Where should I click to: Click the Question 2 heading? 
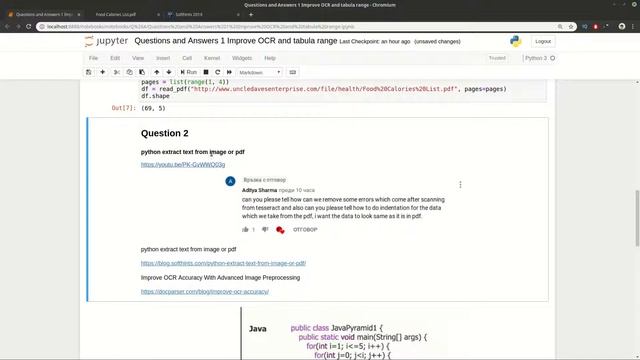[x=164, y=133]
